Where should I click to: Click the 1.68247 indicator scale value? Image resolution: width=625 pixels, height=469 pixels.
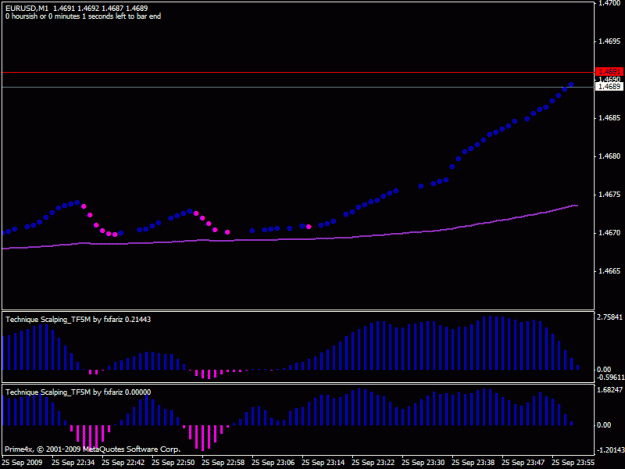(x=610, y=389)
